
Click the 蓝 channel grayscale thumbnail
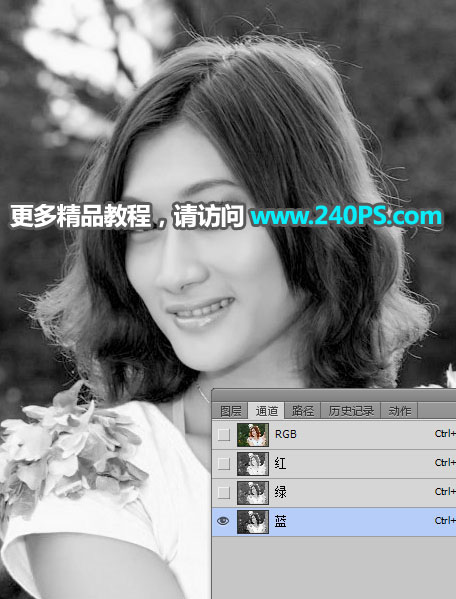[x=253, y=521]
